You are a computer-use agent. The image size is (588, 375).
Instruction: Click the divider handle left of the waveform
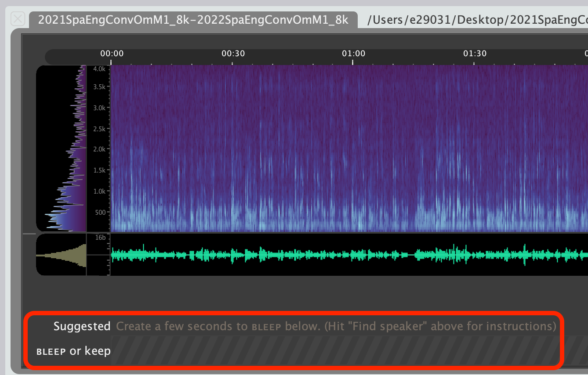point(29,234)
